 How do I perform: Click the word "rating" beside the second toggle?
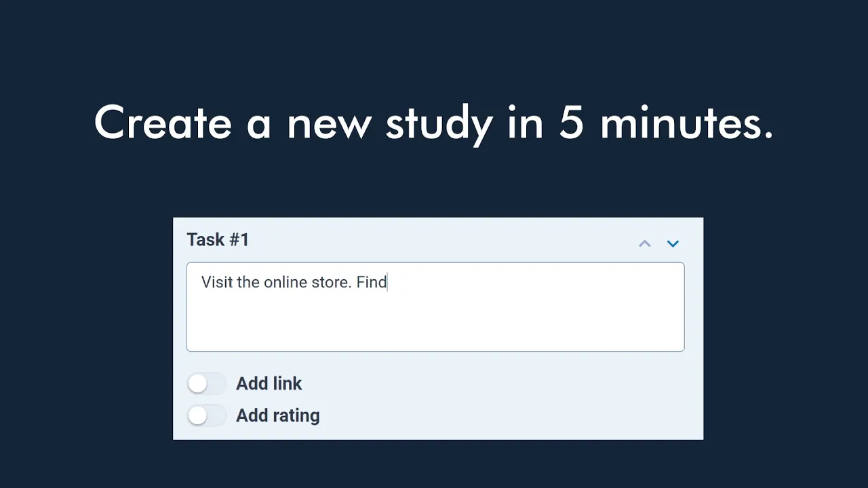294,415
